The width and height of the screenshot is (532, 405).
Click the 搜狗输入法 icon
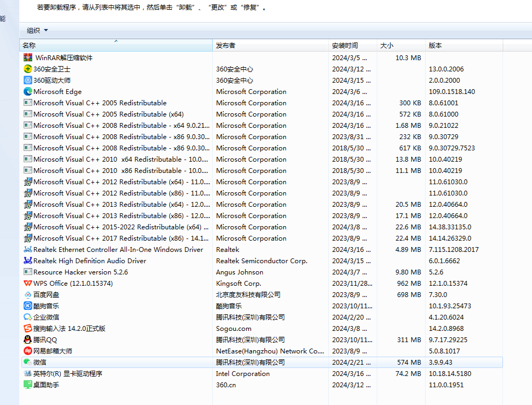tap(28, 328)
